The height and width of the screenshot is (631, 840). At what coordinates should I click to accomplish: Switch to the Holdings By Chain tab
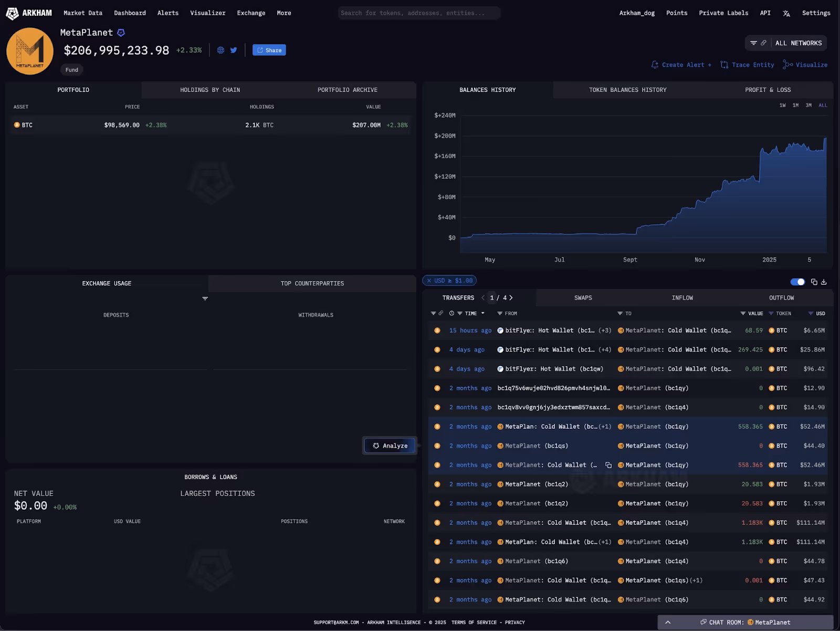coord(210,90)
